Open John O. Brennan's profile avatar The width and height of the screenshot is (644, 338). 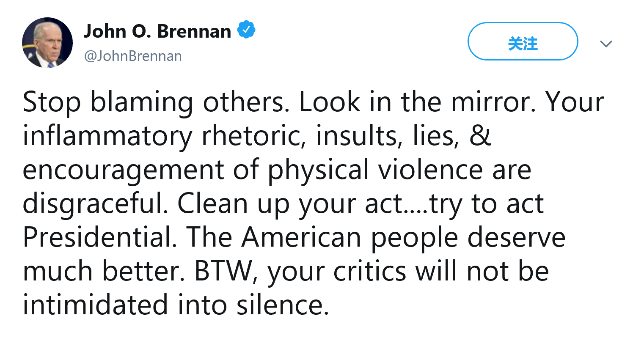[x=47, y=43]
